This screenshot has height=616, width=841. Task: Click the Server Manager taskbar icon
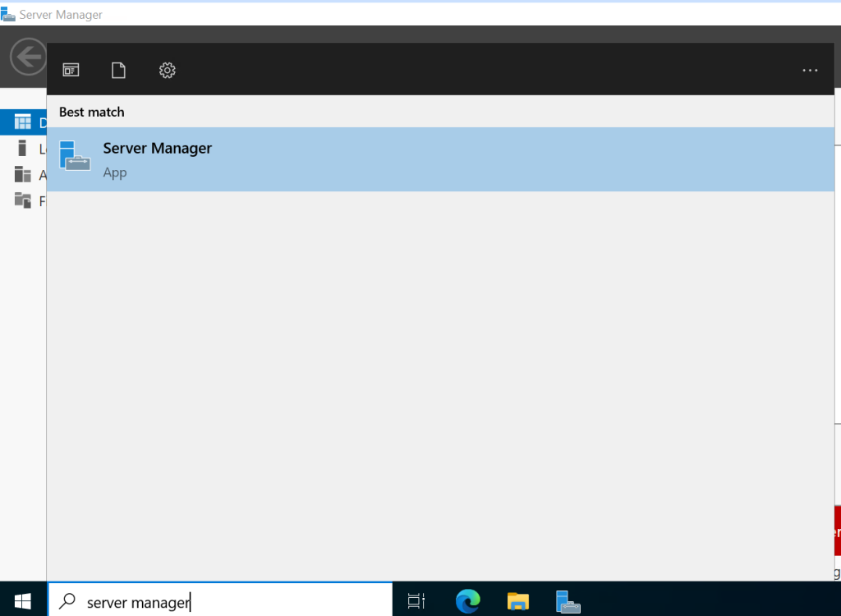(x=568, y=600)
